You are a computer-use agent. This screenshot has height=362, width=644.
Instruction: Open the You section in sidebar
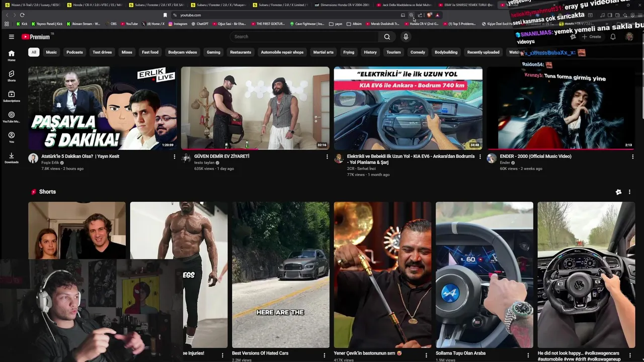[x=12, y=138]
